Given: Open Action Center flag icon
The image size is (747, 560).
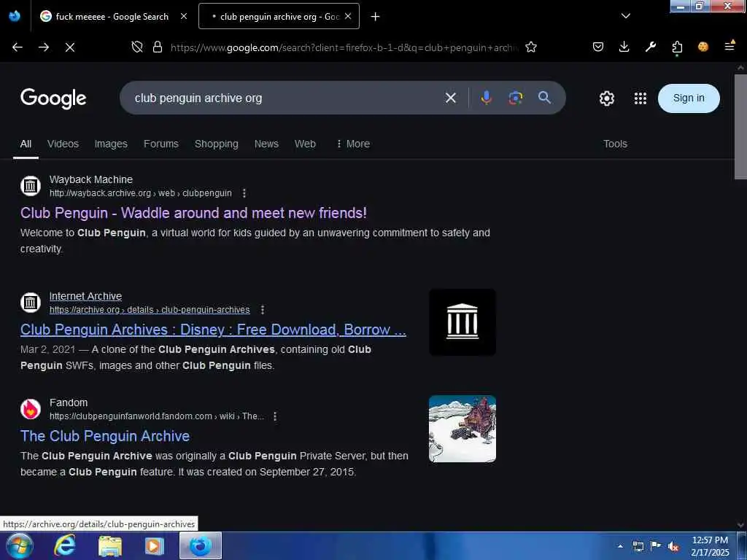Looking at the screenshot, I should [656, 546].
